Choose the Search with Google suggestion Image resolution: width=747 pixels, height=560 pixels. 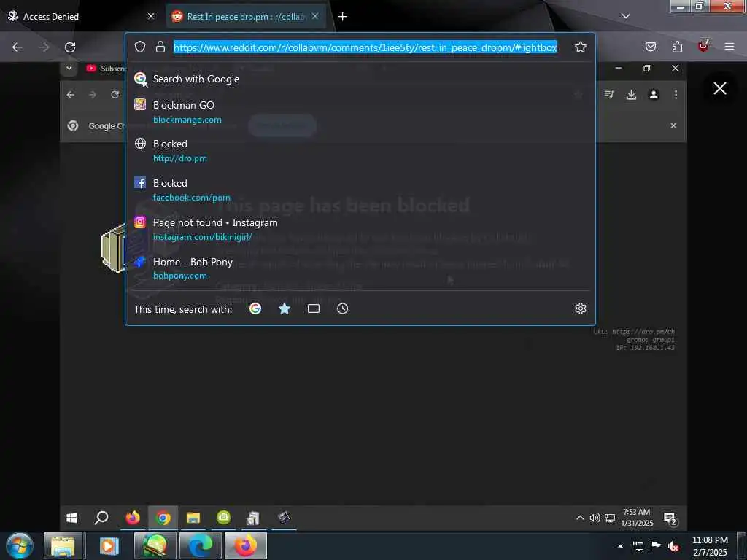coord(360,79)
